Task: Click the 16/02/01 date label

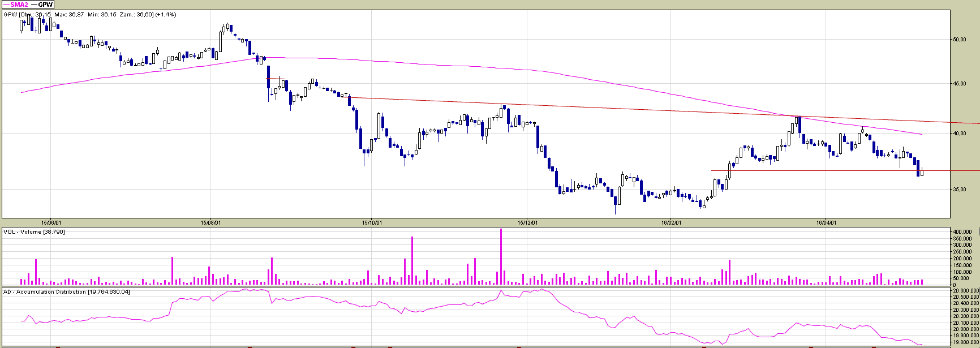Action: [670, 222]
